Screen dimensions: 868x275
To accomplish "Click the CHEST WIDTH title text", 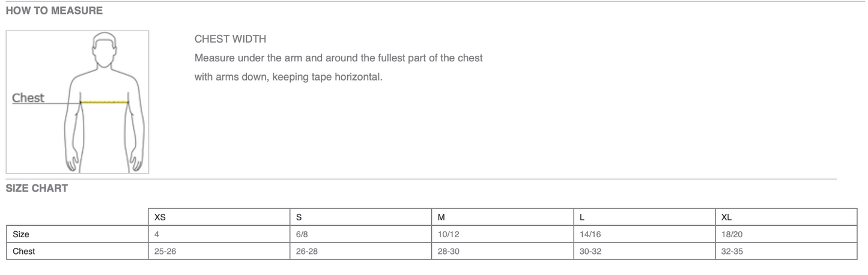I will [230, 39].
